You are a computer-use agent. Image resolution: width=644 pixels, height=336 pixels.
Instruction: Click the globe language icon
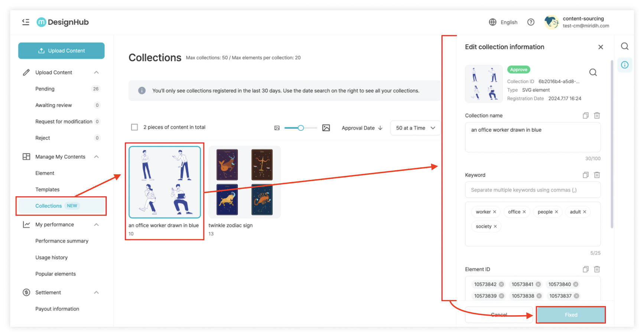pyautogui.click(x=492, y=22)
